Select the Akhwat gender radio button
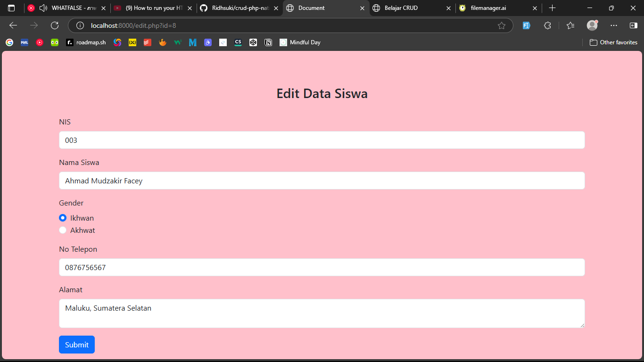 tap(63, 230)
